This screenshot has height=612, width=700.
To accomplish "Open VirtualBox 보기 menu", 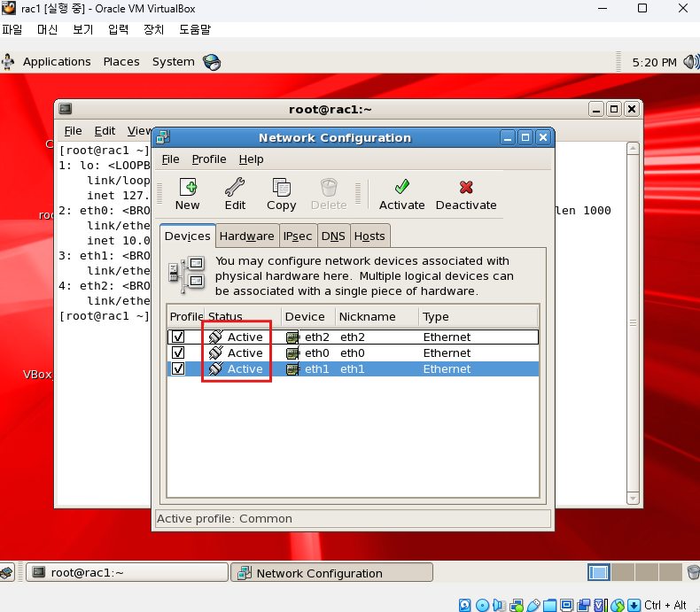I will tap(83, 29).
